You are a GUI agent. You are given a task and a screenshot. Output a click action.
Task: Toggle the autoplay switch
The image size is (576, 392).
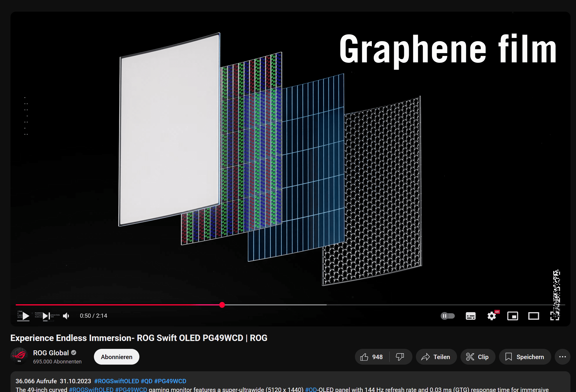coord(448,316)
